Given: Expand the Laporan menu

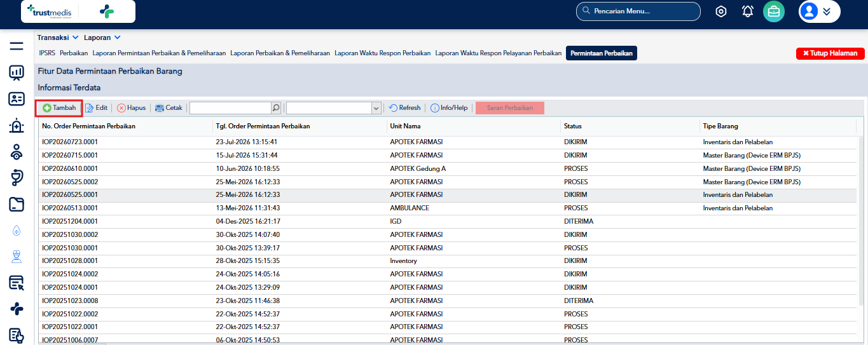Looking at the screenshot, I should (102, 37).
